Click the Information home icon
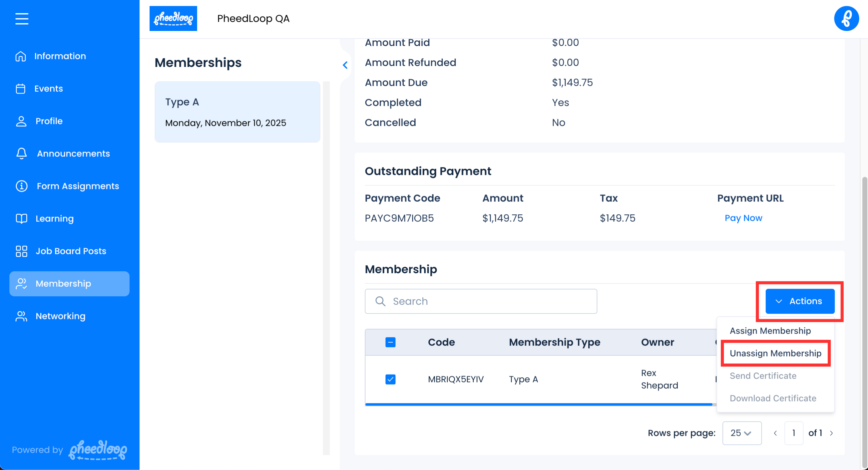Screen dimensions: 868x470 (21, 56)
